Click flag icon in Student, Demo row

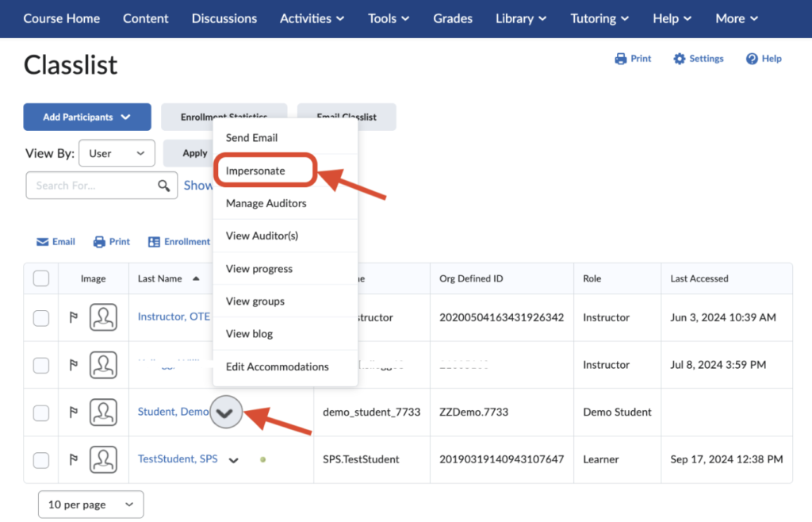(74, 413)
